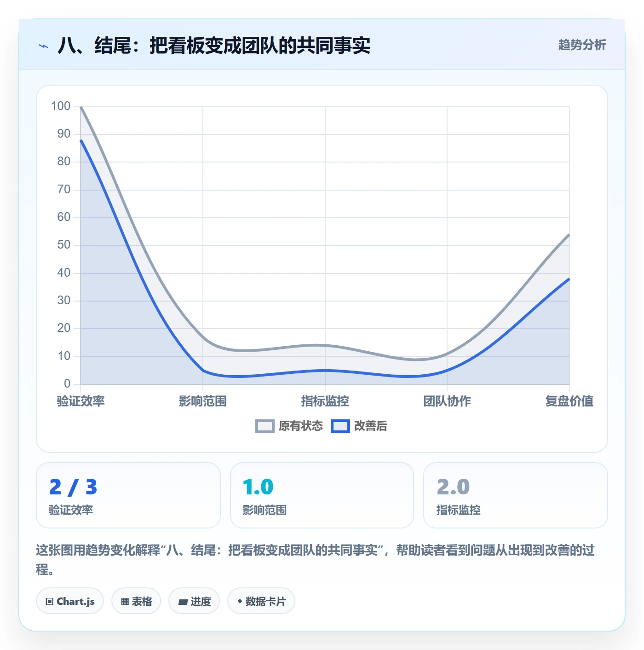Click the 指标监控 x-axis label
The image size is (644, 650).
[325, 401]
